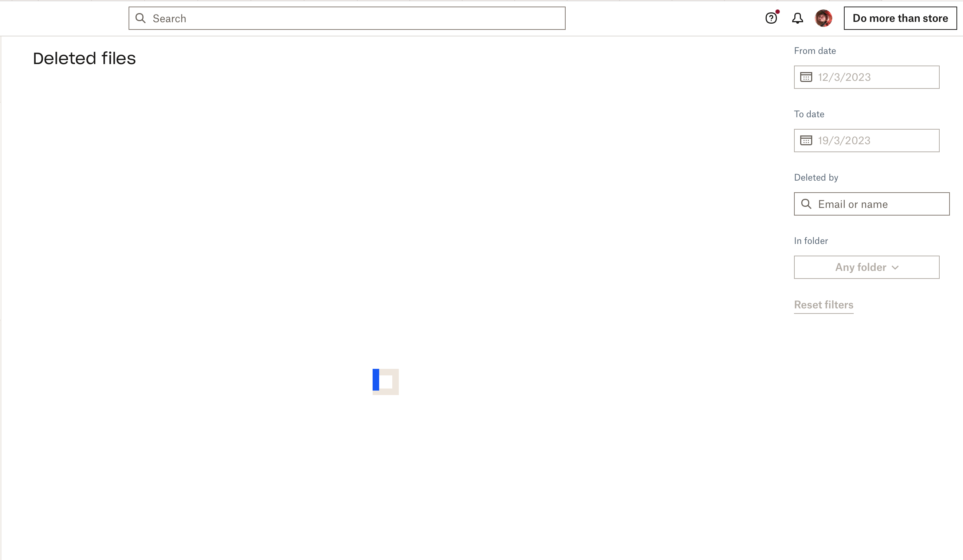This screenshot has width=963, height=560.
Task: Click the Deleted files page heading
Action: pyautogui.click(x=85, y=57)
